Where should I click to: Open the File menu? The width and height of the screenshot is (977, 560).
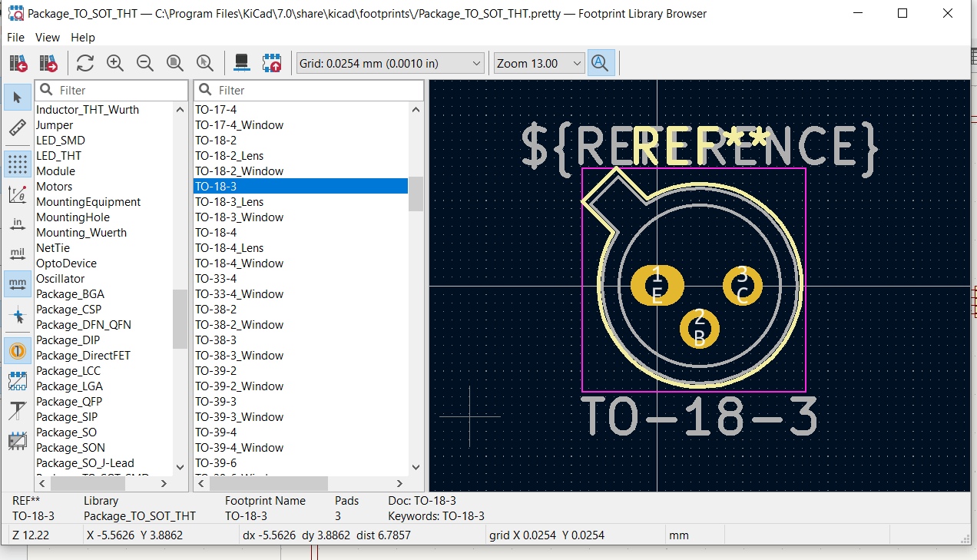point(15,38)
